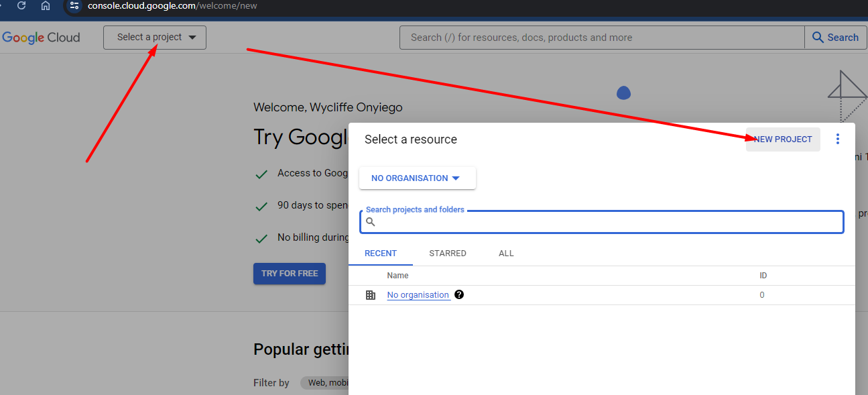Screen dimensions: 868x395
Task: Switch to the STARRED tab
Action: pyautogui.click(x=448, y=253)
